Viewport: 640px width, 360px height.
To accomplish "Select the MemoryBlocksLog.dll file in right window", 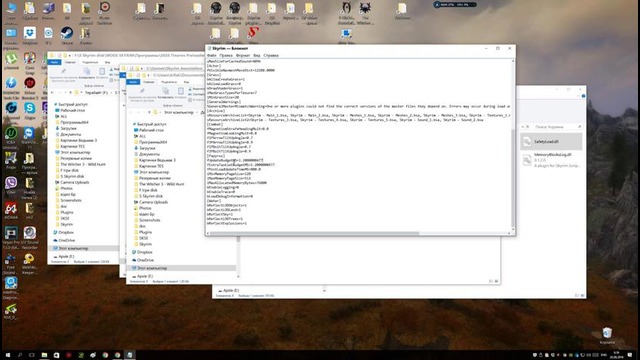I will click(551, 160).
